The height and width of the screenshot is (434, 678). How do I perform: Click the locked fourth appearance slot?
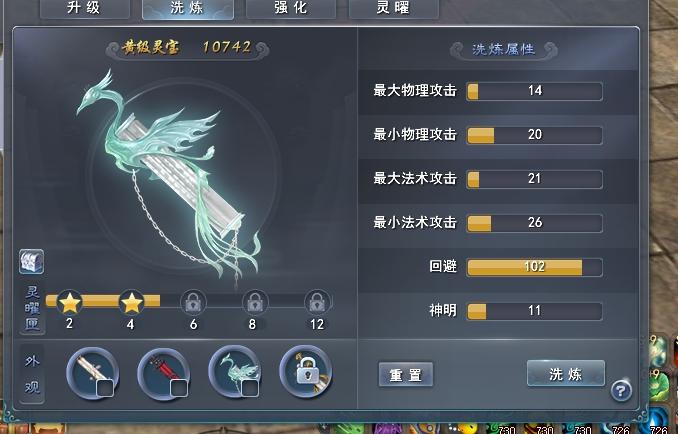[306, 372]
